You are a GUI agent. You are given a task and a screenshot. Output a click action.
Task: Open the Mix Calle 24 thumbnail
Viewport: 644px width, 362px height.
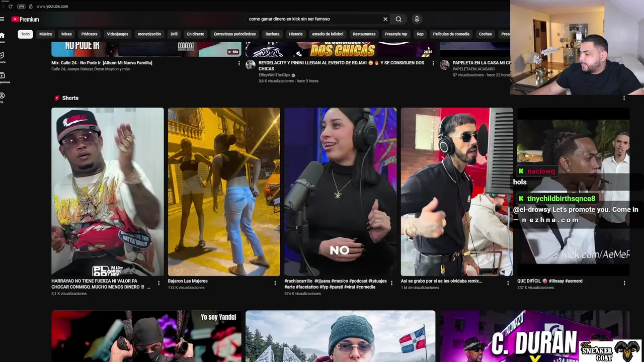146,49
